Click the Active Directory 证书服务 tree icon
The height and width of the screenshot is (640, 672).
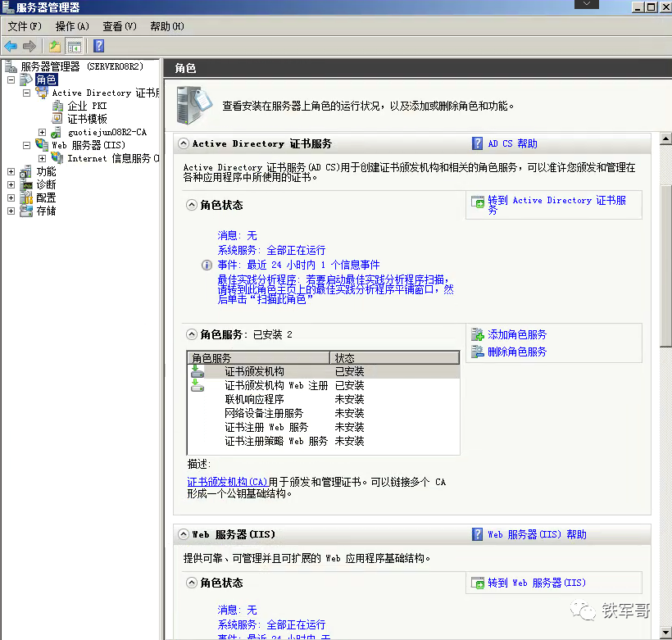pos(42,93)
